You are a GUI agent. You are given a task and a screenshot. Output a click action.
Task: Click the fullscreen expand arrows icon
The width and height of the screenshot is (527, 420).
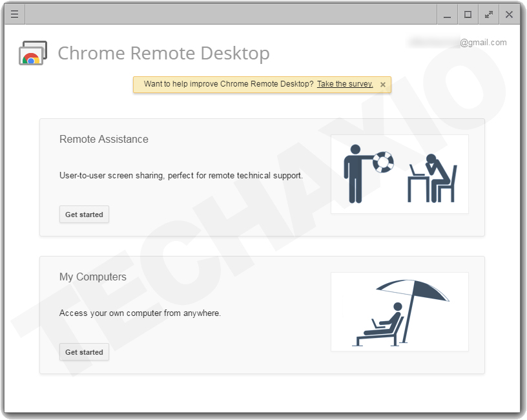click(489, 14)
